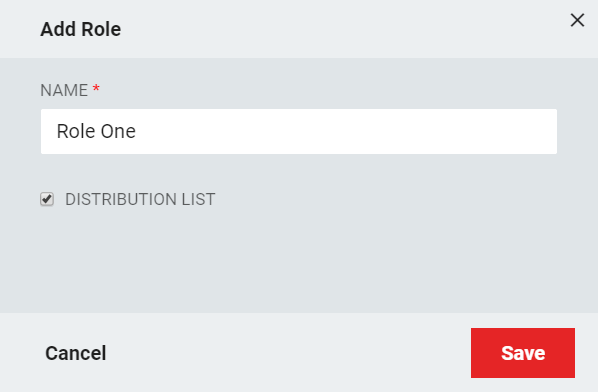Toggle the checkmark box beside Distribution List
This screenshot has width=598, height=392.
point(47,199)
